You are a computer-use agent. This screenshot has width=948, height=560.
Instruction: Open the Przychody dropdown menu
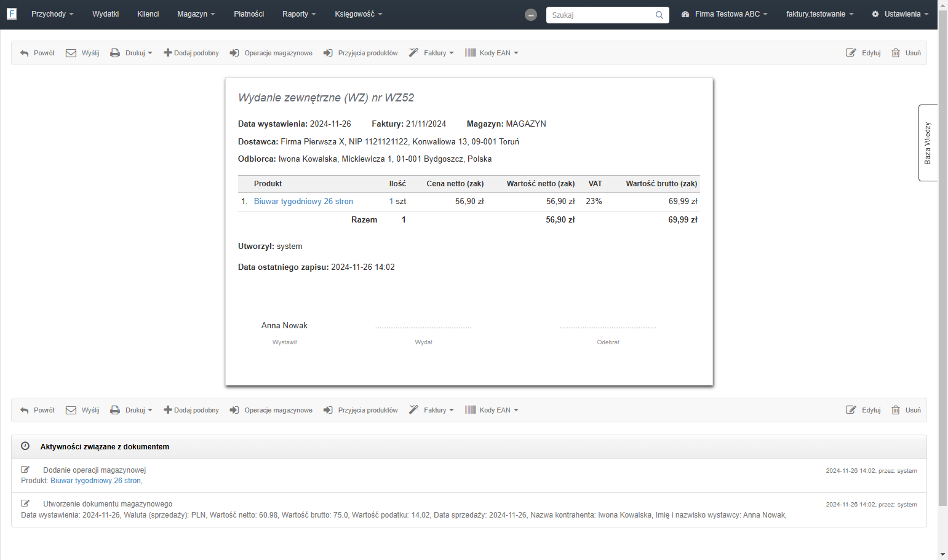(52, 14)
